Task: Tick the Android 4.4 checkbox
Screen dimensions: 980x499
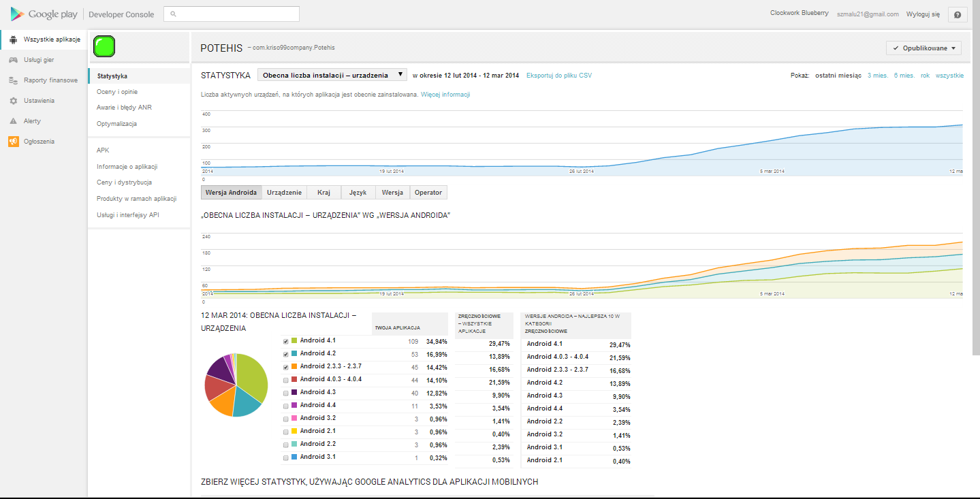Action: (286, 406)
